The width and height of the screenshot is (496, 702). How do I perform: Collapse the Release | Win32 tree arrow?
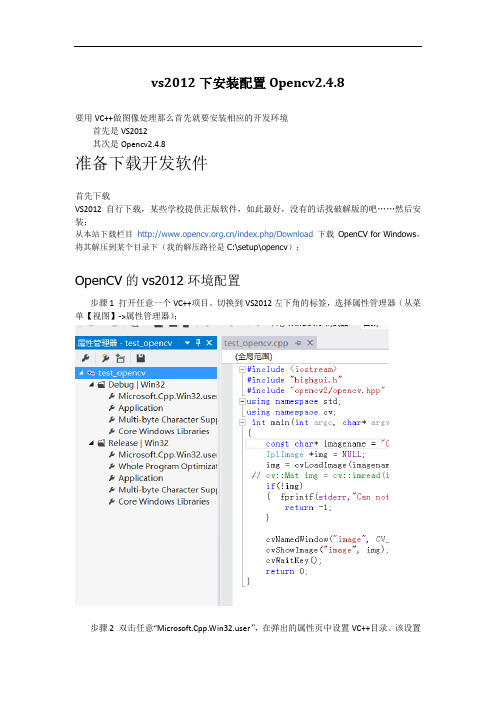[x=91, y=443]
